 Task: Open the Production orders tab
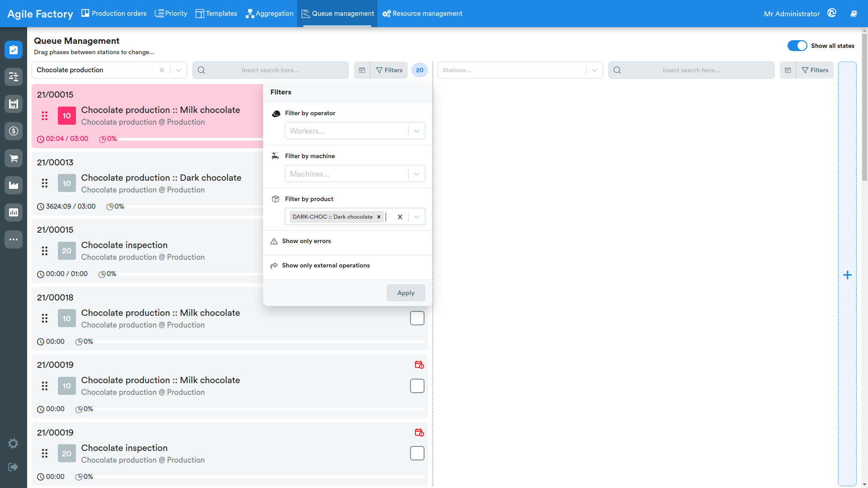tap(114, 14)
